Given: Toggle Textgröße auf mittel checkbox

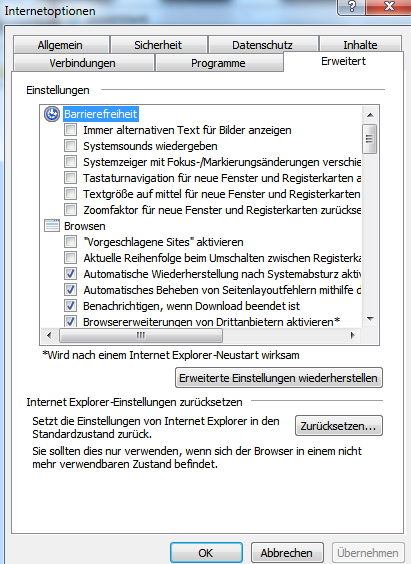Looking at the screenshot, I should coord(70,194).
